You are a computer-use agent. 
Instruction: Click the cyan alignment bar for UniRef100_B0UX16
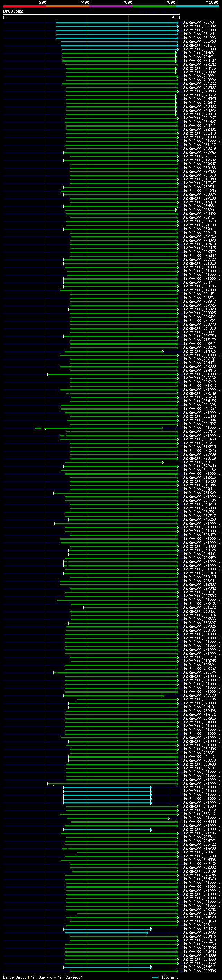pyautogui.click(x=108, y=929)
